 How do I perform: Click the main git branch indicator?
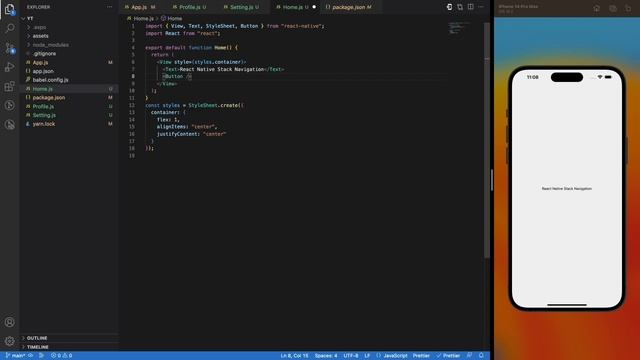click(x=16, y=356)
